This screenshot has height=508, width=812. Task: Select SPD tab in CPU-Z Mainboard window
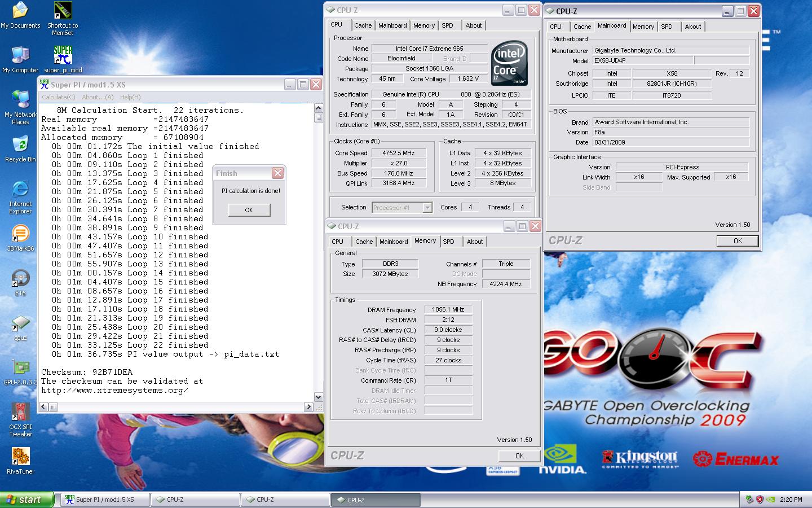(667, 27)
